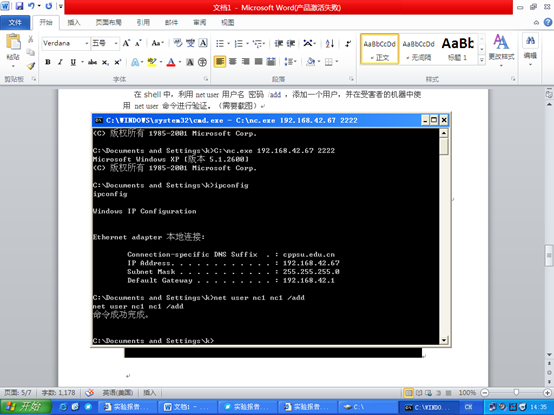Click the decrease indent icon
The image size is (554, 415).
click(x=279, y=43)
